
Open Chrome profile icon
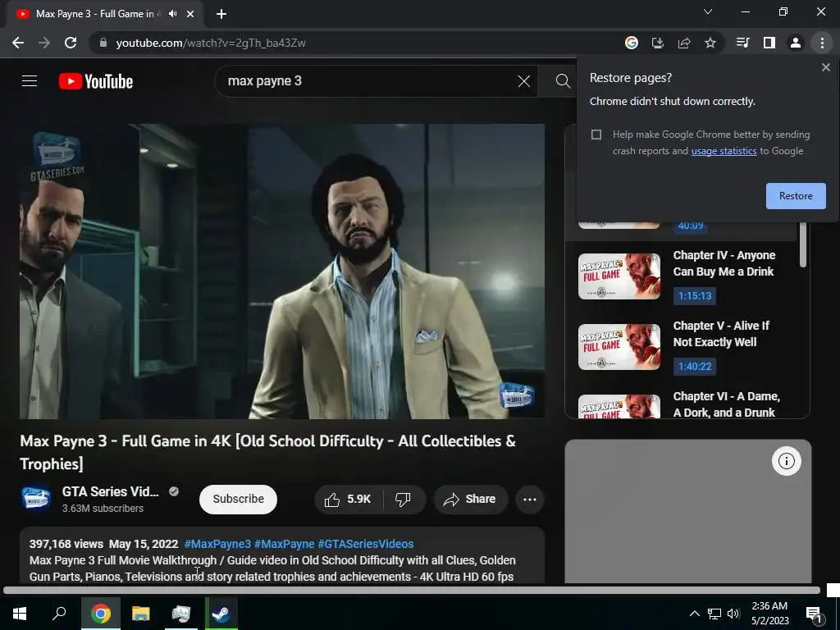click(x=796, y=43)
